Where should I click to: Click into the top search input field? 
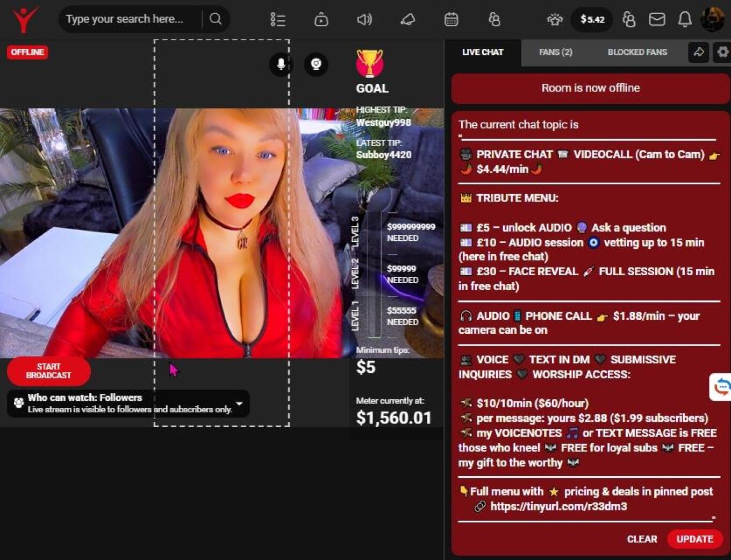click(129, 19)
